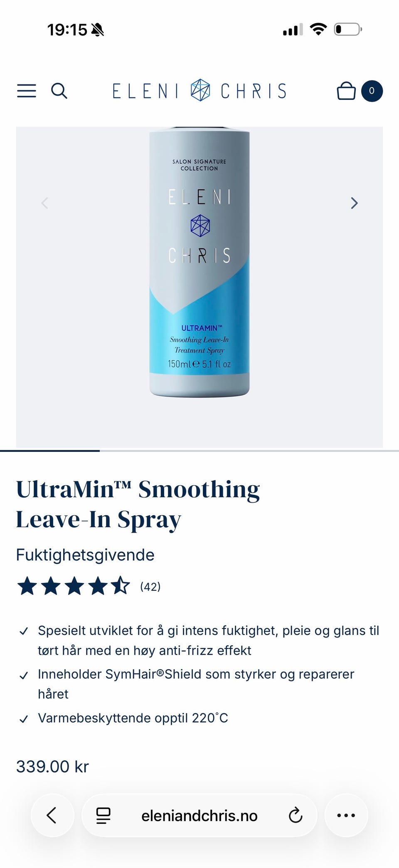Screen dimensions: 399x868
Task: Open the hamburger navigation menu
Action: point(27,91)
